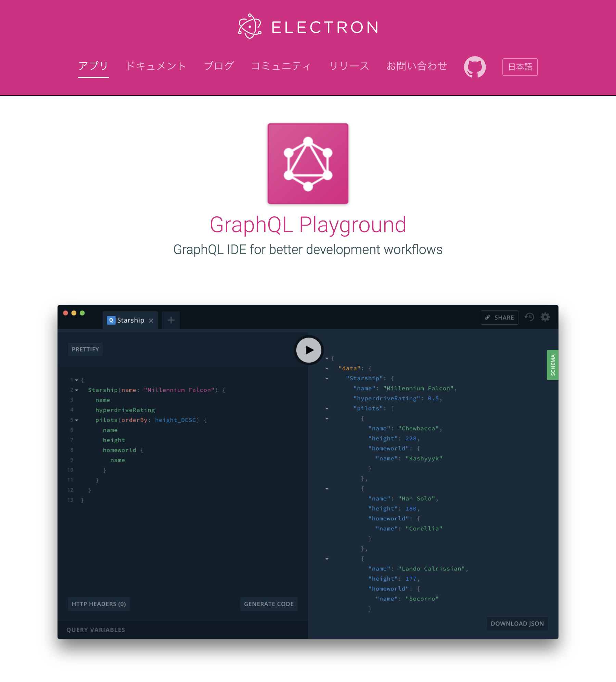The width and height of the screenshot is (616, 682).
Task: Run the query with the play button
Action: (308, 350)
